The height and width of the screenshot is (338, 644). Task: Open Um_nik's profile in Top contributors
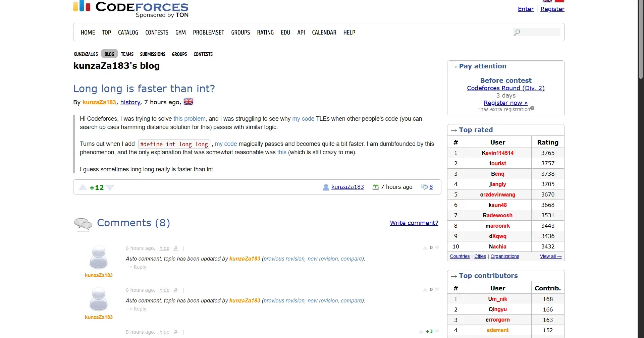497,299
